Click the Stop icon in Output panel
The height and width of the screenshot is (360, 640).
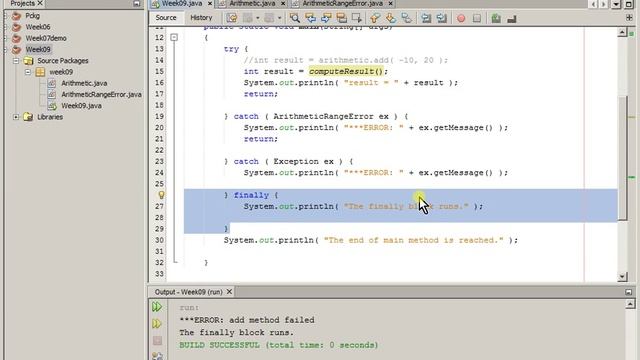(x=157, y=340)
